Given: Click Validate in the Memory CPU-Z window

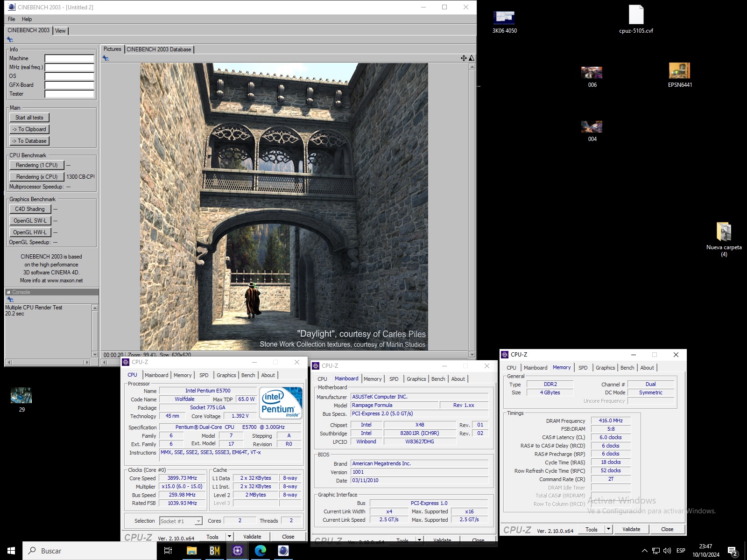Looking at the screenshot, I should point(631,529).
